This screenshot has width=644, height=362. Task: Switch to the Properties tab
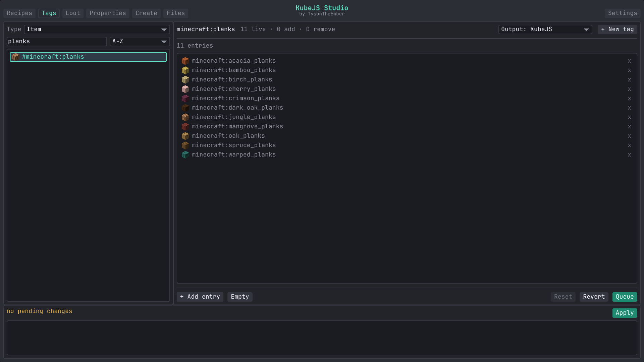pyautogui.click(x=108, y=13)
